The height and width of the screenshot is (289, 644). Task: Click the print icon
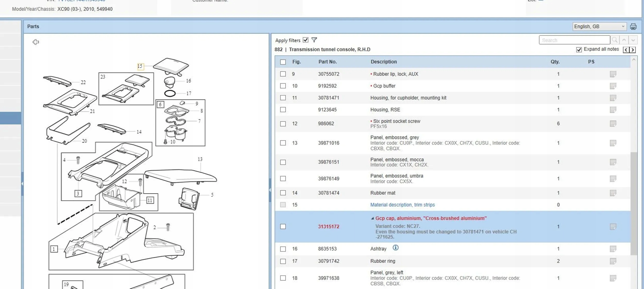[x=633, y=27]
